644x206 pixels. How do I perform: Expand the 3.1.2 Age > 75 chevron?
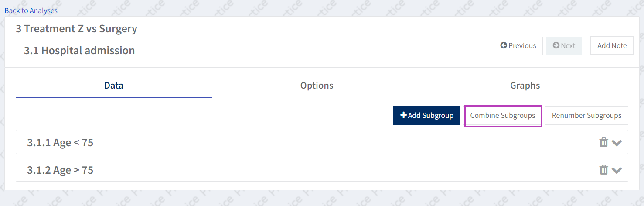pyautogui.click(x=617, y=170)
